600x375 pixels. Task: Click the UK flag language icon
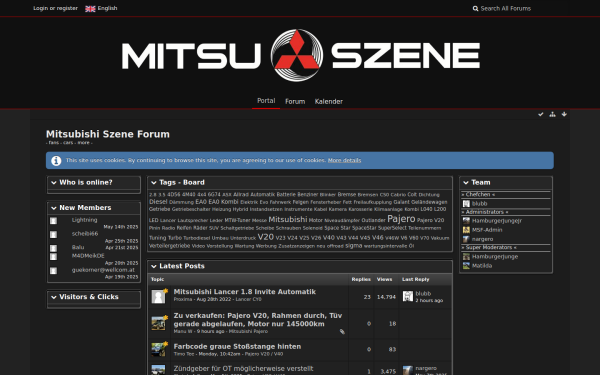90,9
